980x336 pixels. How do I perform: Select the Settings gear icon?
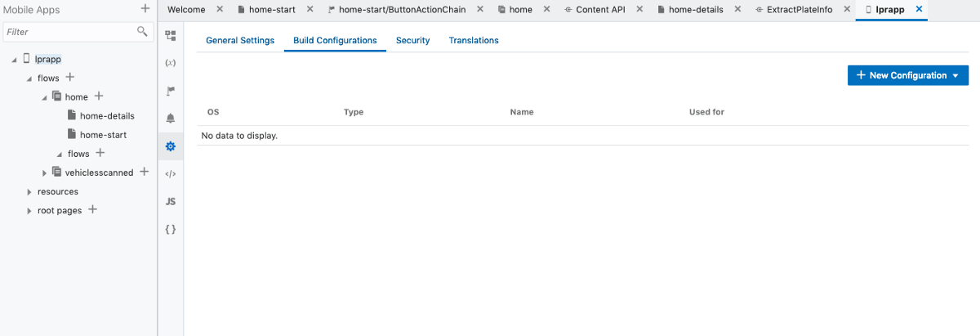tap(171, 146)
